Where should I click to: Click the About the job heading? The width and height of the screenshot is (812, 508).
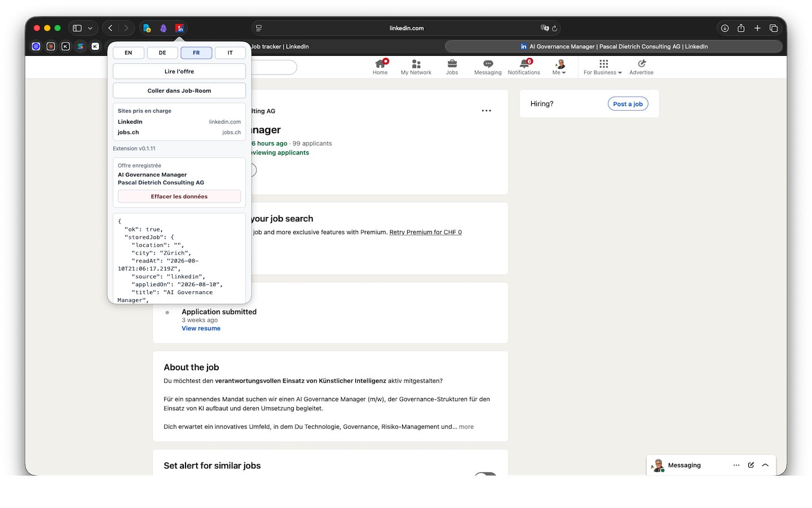(x=191, y=367)
